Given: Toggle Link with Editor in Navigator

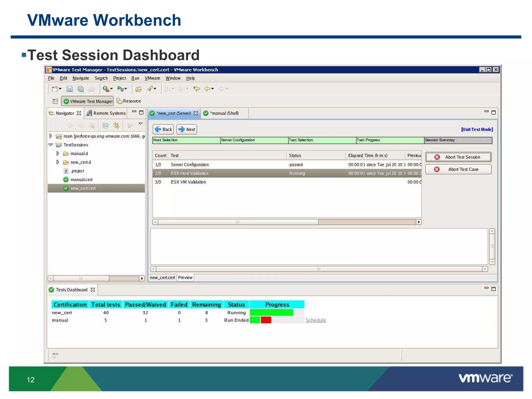Looking at the screenshot, I should pyautogui.click(x=116, y=126).
